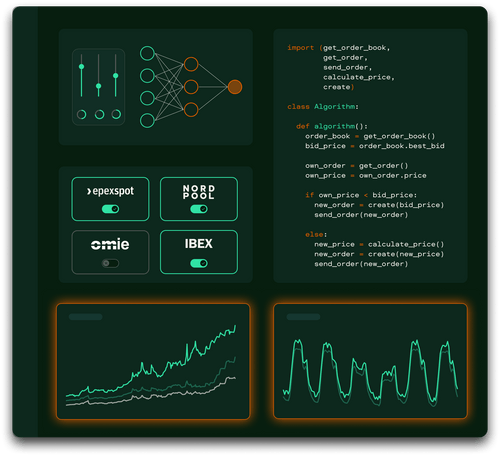Screen dimensions: 500x456
Task: Click the 'class Algorithm:' code line
Action: (323, 107)
